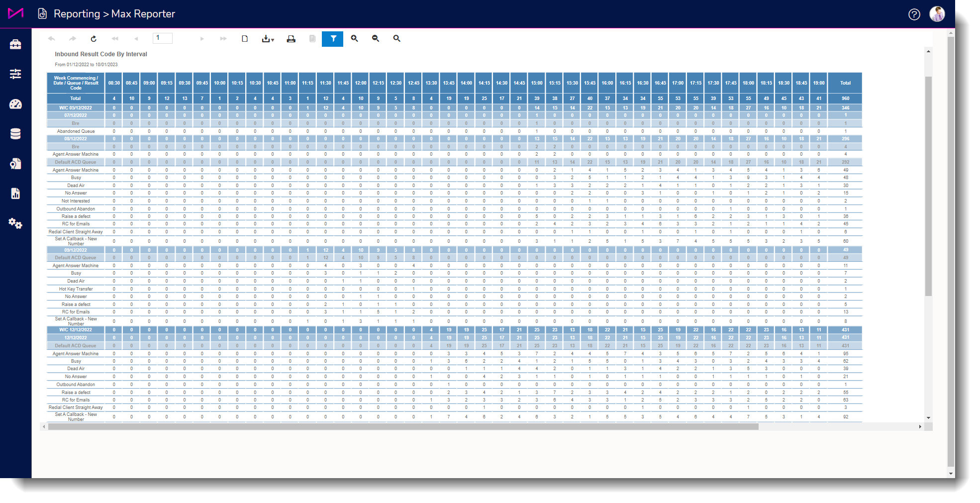Click the refresh report icon
This screenshot has width=980, height=503.
94,39
